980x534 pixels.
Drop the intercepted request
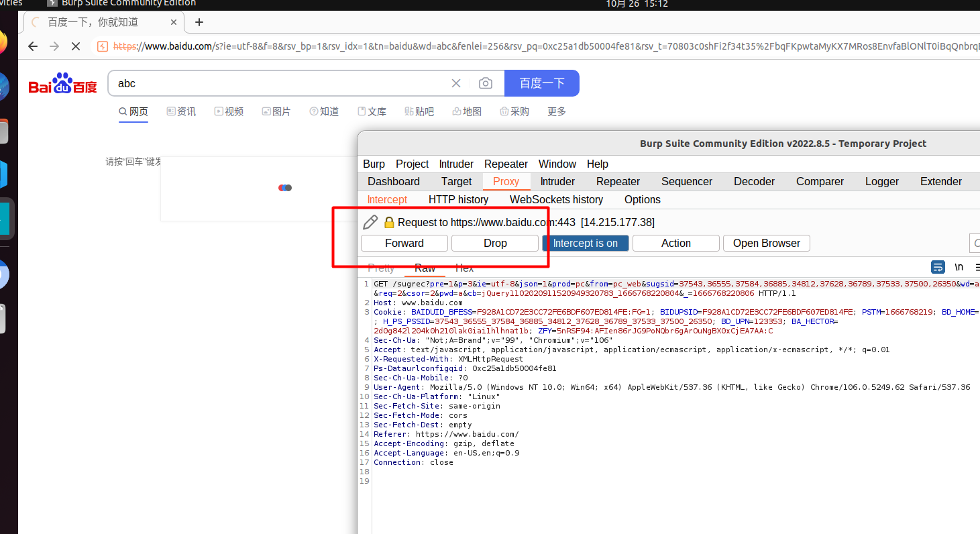[x=495, y=243]
